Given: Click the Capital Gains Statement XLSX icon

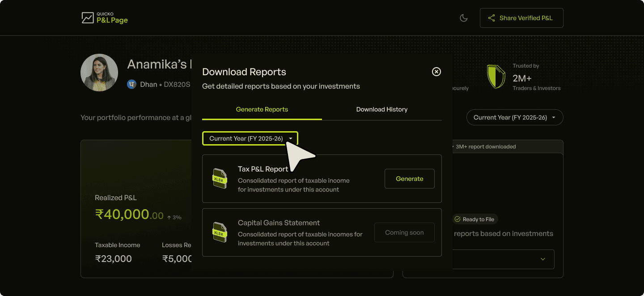Looking at the screenshot, I should [220, 232].
